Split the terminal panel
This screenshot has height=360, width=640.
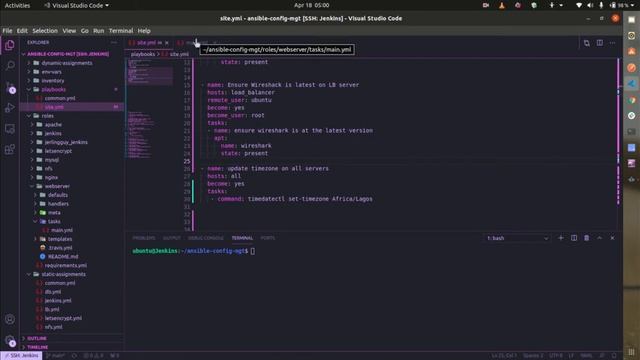pyautogui.click(x=574, y=238)
